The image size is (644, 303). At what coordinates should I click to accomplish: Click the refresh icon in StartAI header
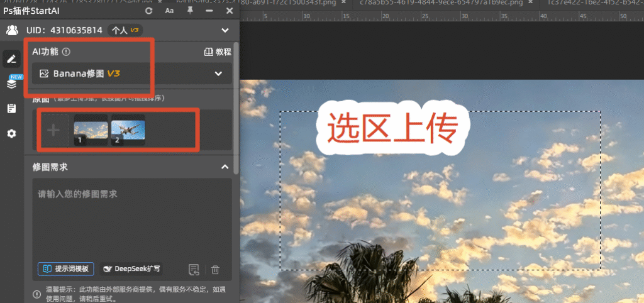point(149,11)
